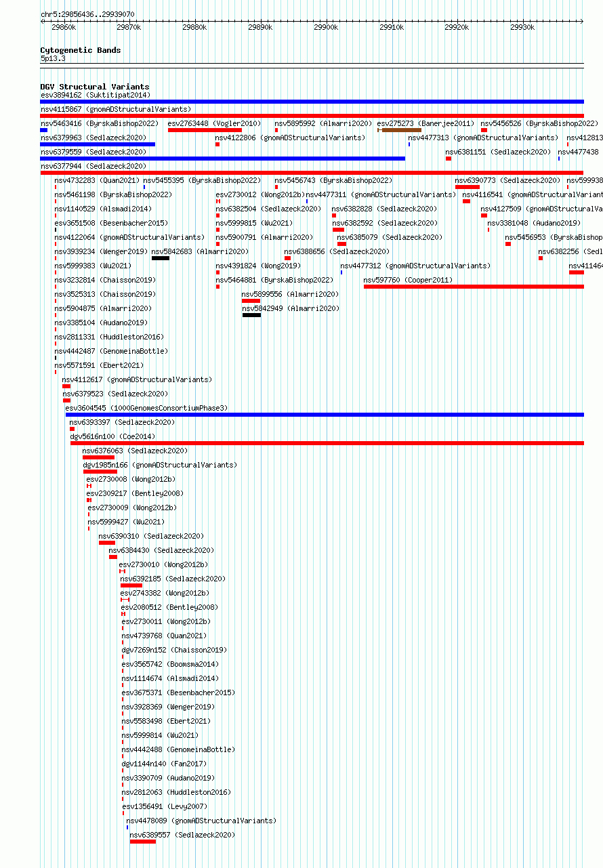
Task: Select nsv6389557 (Sedlazeck2020) label
Action: pos(183,835)
